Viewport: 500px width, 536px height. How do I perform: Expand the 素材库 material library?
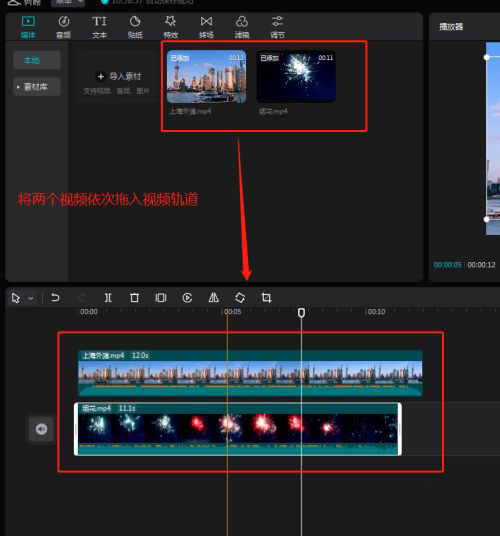tap(37, 87)
